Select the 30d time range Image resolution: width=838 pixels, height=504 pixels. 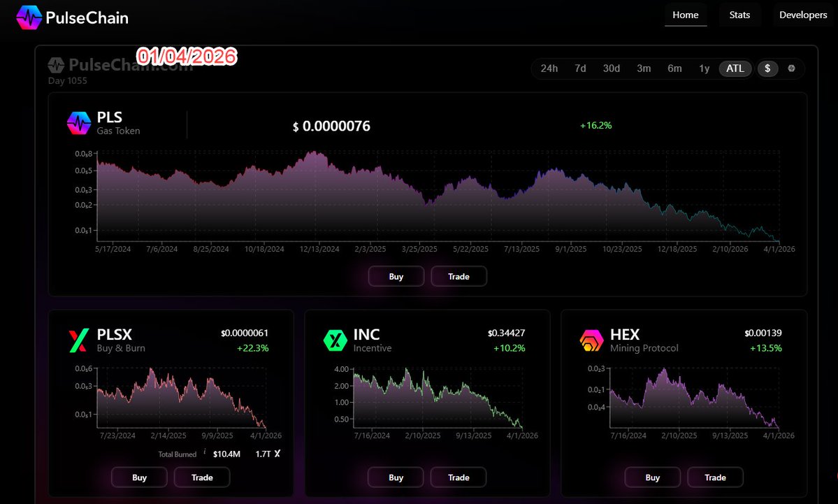tap(612, 69)
